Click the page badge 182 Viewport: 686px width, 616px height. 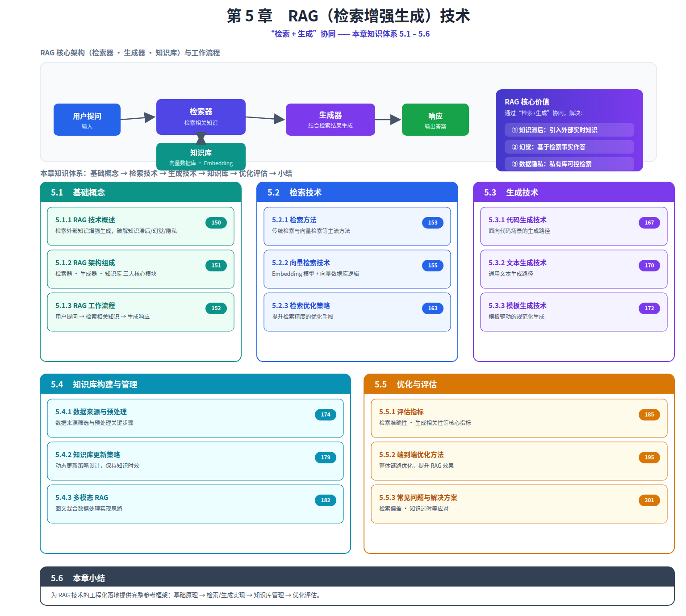click(326, 500)
